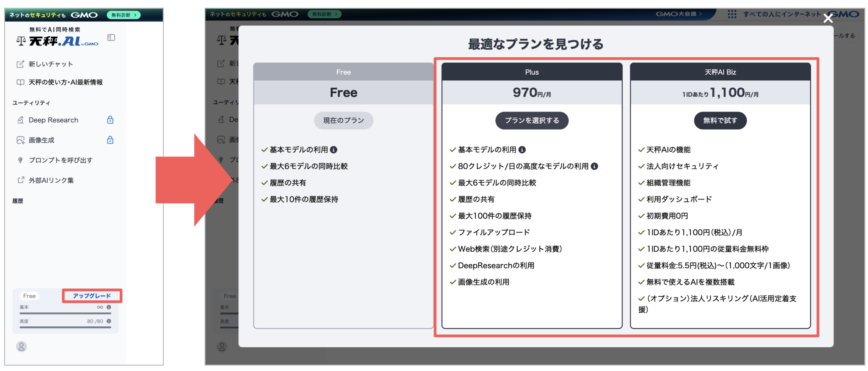Click the 無料診断 banner button
This screenshot has height=371, width=868.
pos(124,15)
